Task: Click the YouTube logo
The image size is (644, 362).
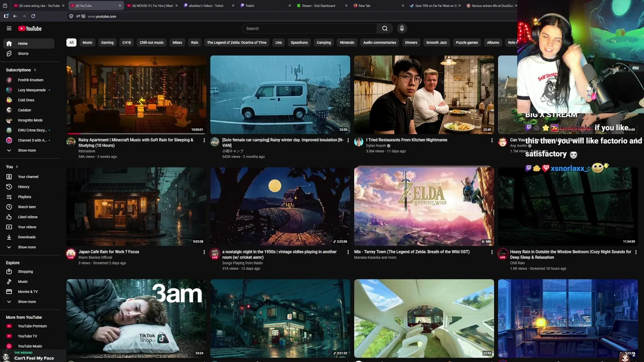Action: pos(30,29)
